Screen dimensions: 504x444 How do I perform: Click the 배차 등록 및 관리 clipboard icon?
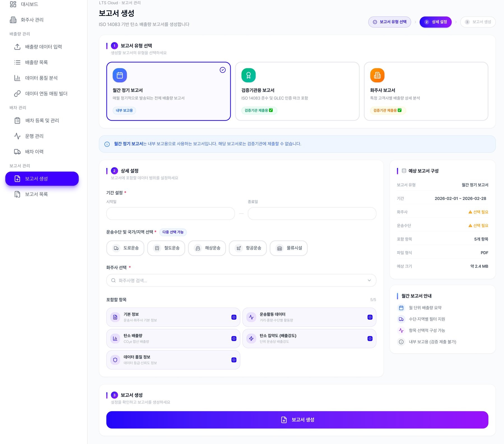pyautogui.click(x=17, y=120)
